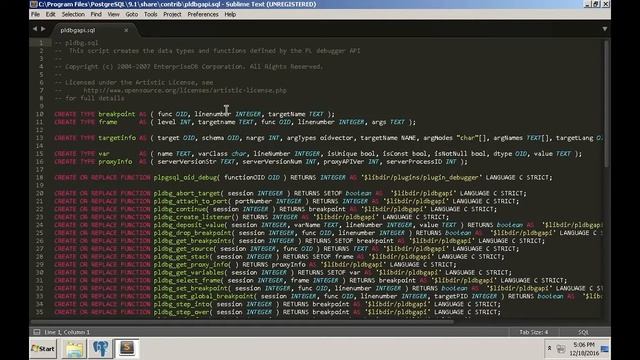Screen dimensions: 640x360
Task: Open the Selection menu
Action: pos(73,14)
